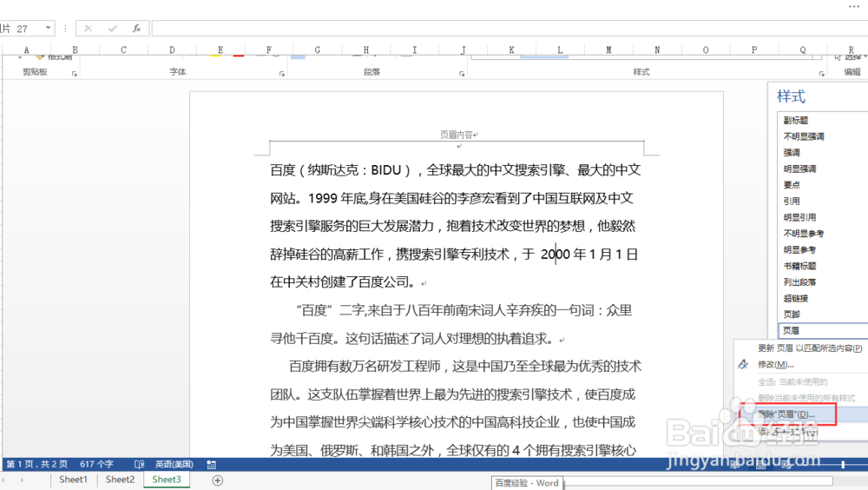868x490 pixels.
Task: Select column A header
Action: tap(27, 50)
